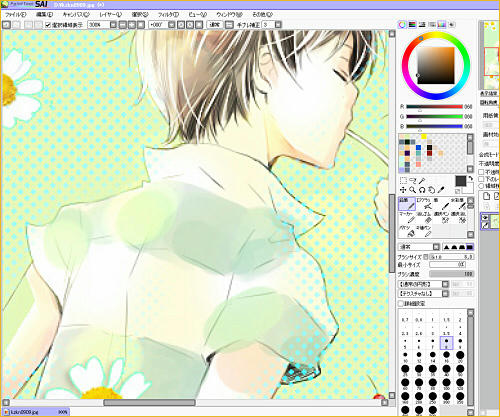Select the lasso selection tool
Screen dimensions: 500x417
tap(413, 181)
